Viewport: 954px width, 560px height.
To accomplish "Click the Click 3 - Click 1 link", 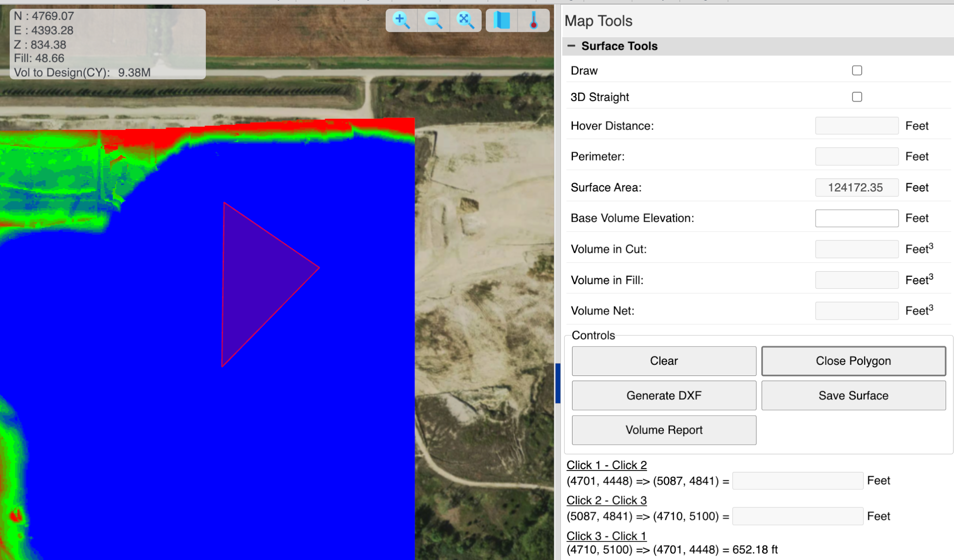I will (606, 536).
